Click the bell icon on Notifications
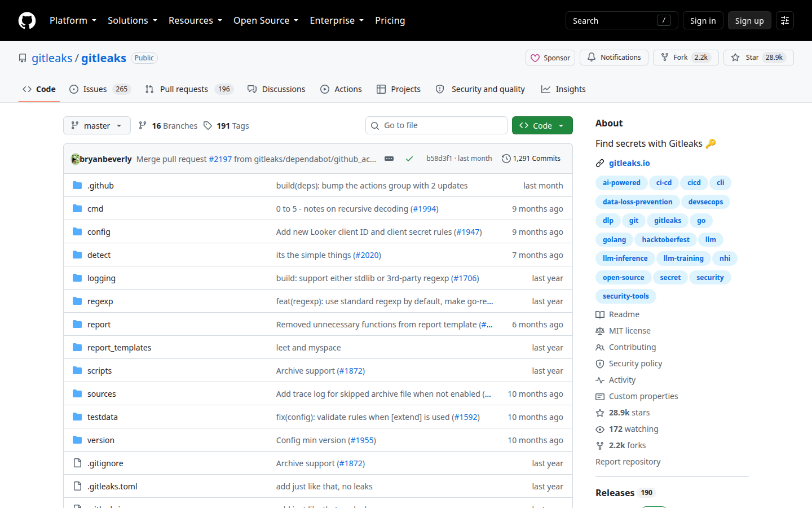This screenshot has height=508, width=812. click(x=592, y=57)
